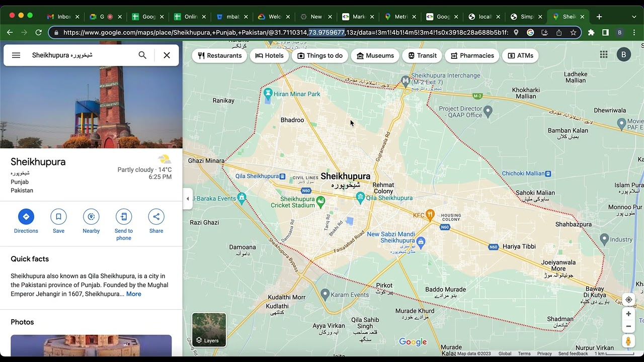Open the Google Maps hamburger menu
Viewport: 644px width, 362px height.
click(x=16, y=55)
